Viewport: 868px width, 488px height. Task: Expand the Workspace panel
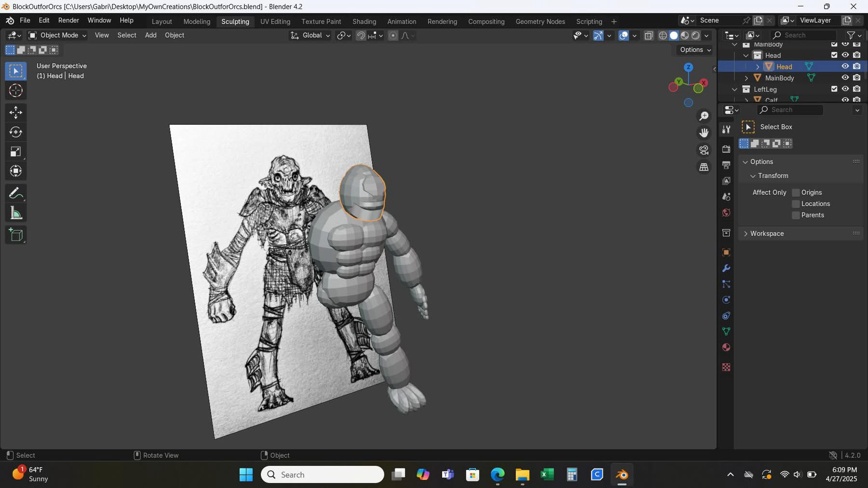746,234
